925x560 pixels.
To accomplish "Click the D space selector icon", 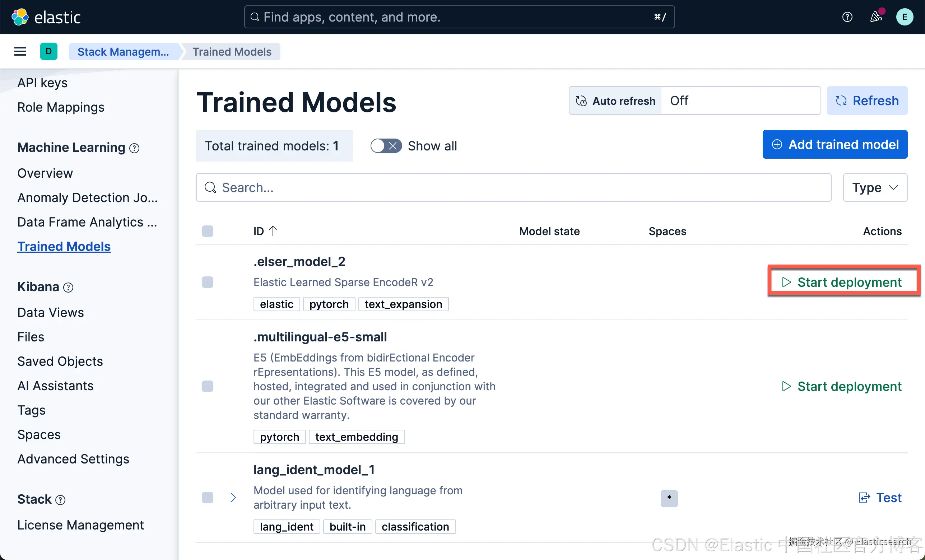I will coord(49,51).
